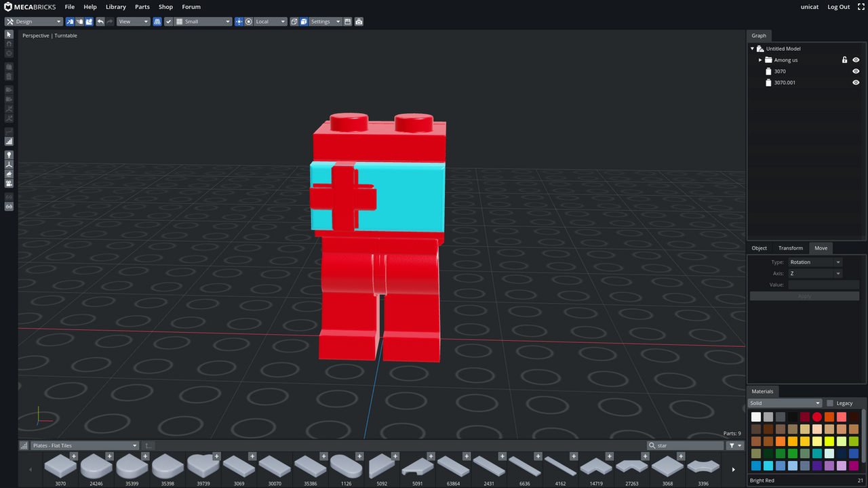Click the grid view icon left of category dropdown
Image resolution: width=868 pixels, height=488 pixels.
click(24, 445)
